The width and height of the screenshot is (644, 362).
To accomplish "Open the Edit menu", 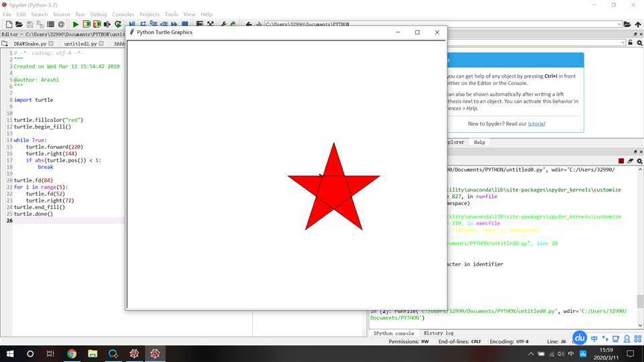I will point(21,14).
